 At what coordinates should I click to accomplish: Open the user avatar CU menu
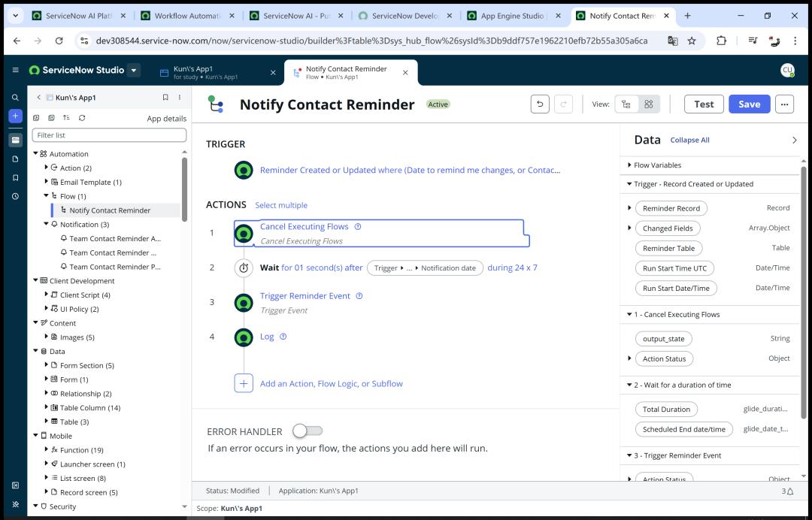tap(787, 71)
